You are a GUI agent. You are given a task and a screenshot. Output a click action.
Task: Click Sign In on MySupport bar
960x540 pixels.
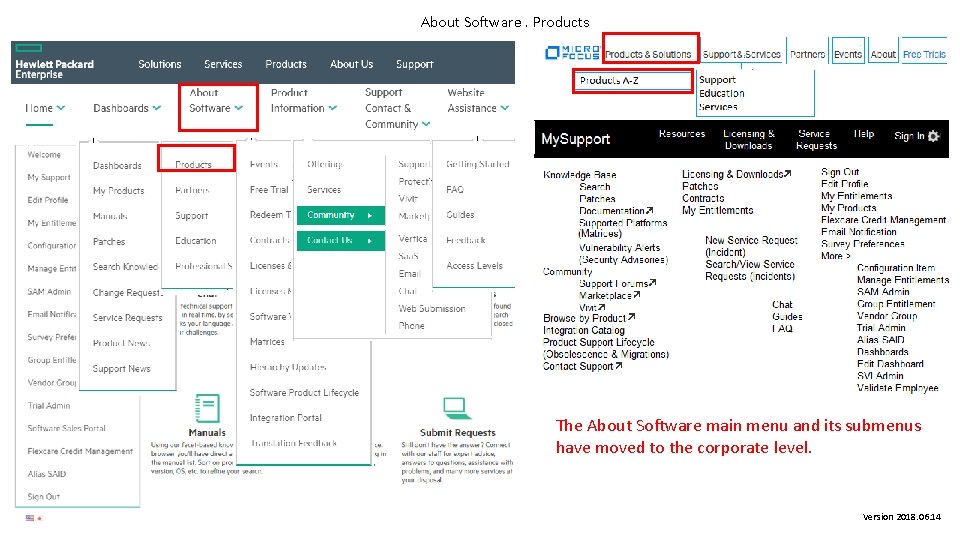pyautogui.click(x=909, y=136)
